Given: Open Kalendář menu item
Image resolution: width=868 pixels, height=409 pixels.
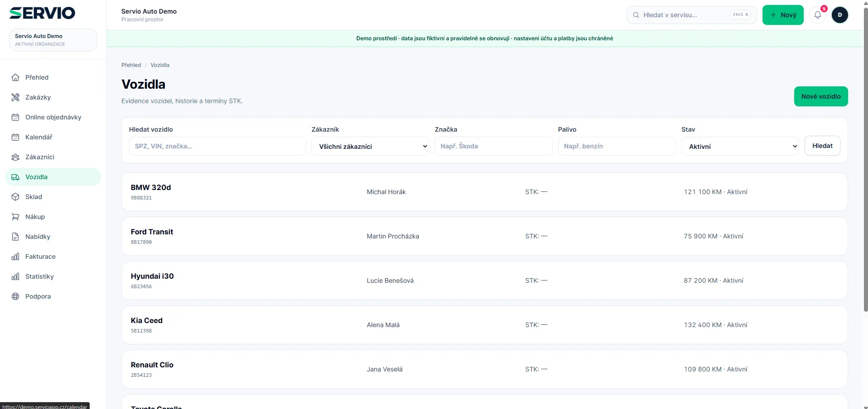Looking at the screenshot, I should tap(53, 137).
